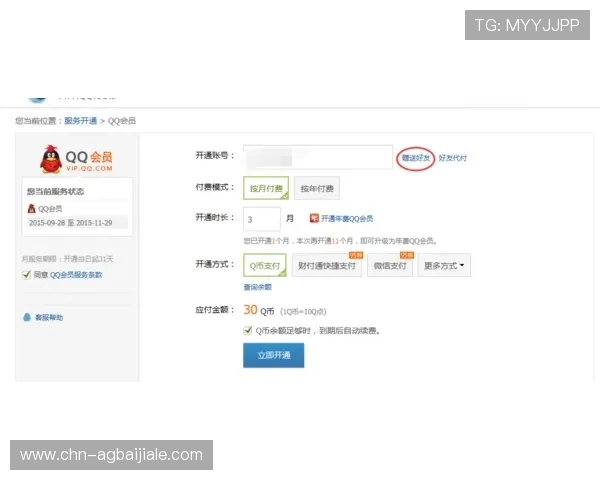The height and width of the screenshot is (480, 600).
Task: Open the 开通年费QQ会员 link
Action: [x=347, y=219]
